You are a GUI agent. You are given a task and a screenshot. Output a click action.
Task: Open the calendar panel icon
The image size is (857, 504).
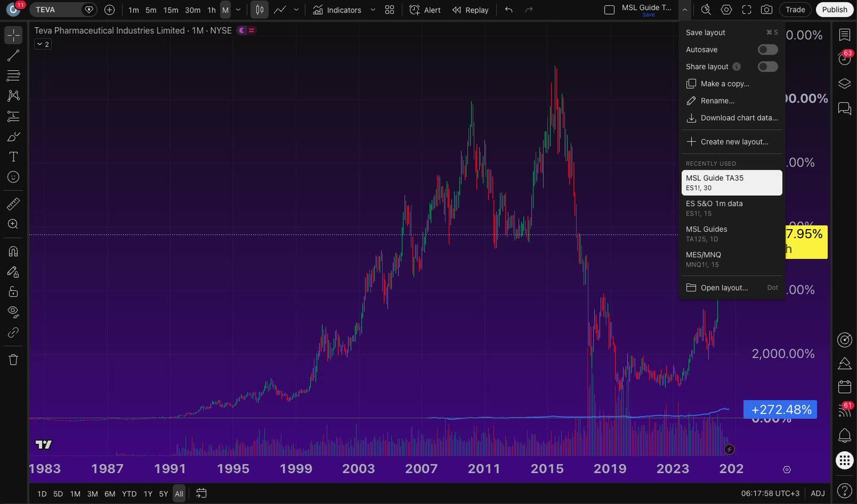pyautogui.click(x=845, y=387)
